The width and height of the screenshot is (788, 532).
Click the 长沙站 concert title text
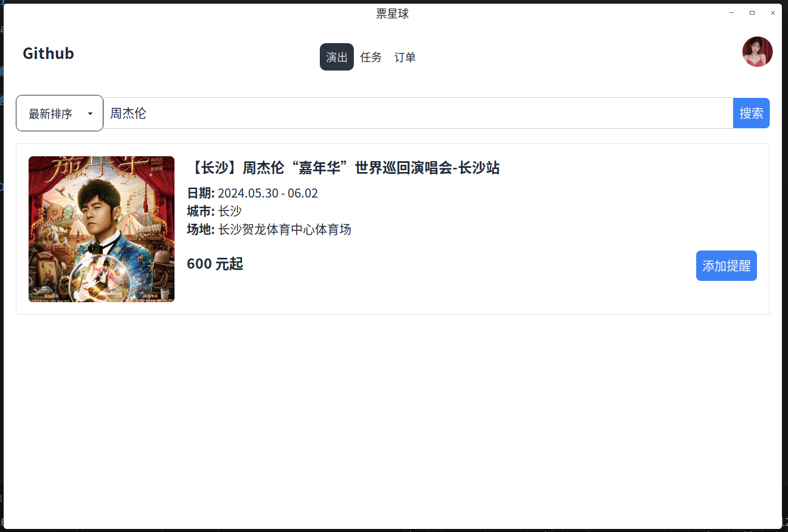point(344,168)
